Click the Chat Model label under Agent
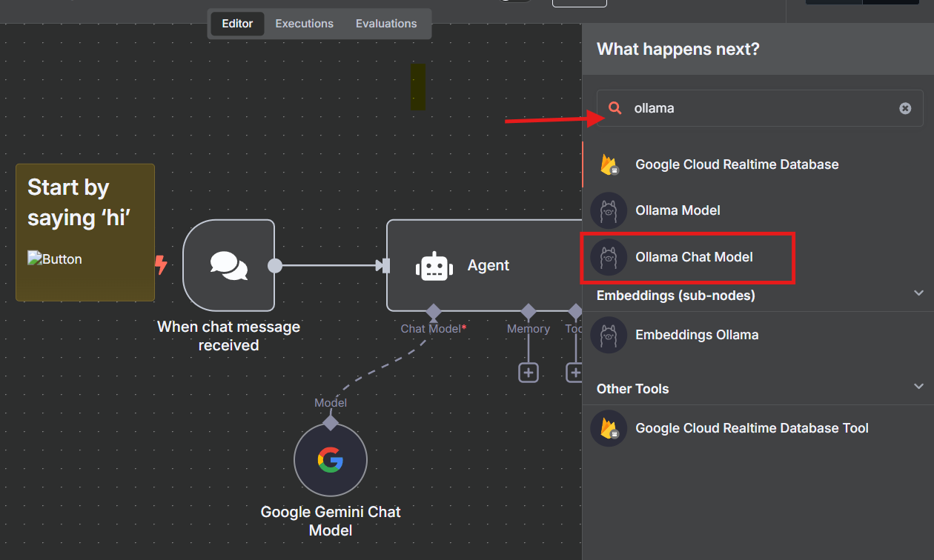This screenshot has height=560, width=934. 434,328
